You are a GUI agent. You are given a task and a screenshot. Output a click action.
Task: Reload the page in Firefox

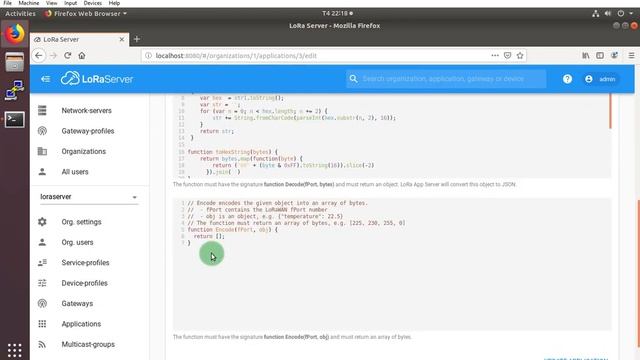(x=68, y=56)
